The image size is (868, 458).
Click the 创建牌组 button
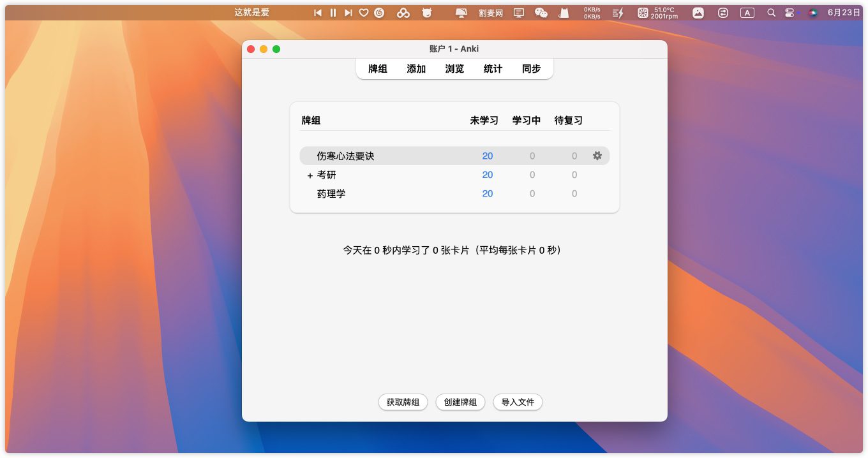460,403
